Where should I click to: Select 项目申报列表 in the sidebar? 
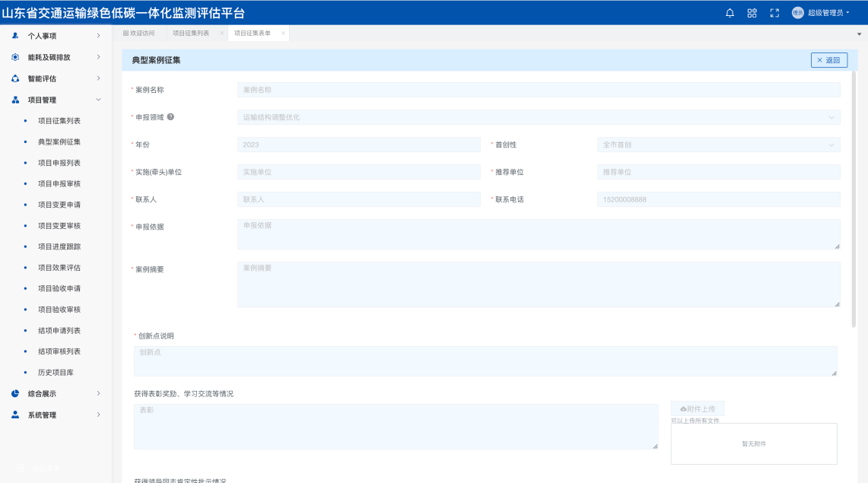59,163
